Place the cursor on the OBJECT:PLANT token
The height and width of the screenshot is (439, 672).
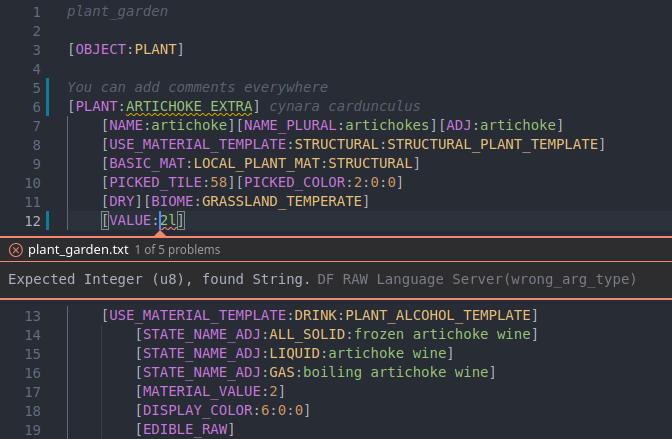tap(126, 50)
